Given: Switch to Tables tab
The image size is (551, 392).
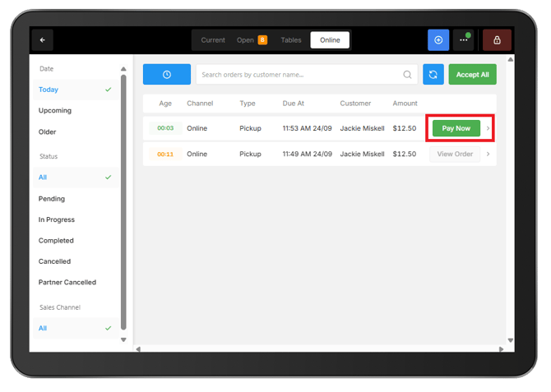Looking at the screenshot, I should point(291,40).
